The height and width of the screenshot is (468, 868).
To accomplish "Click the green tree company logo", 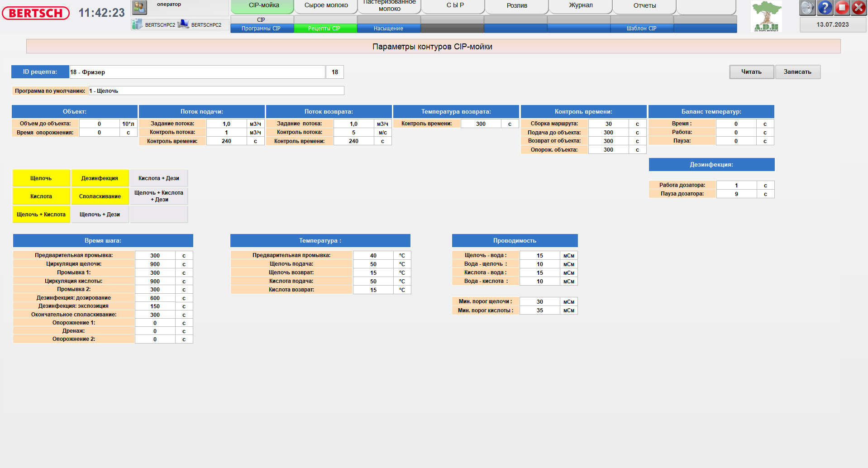I will pos(766,16).
